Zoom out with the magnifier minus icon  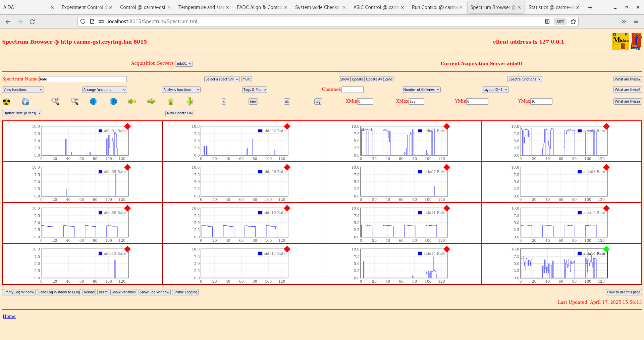(x=74, y=101)
